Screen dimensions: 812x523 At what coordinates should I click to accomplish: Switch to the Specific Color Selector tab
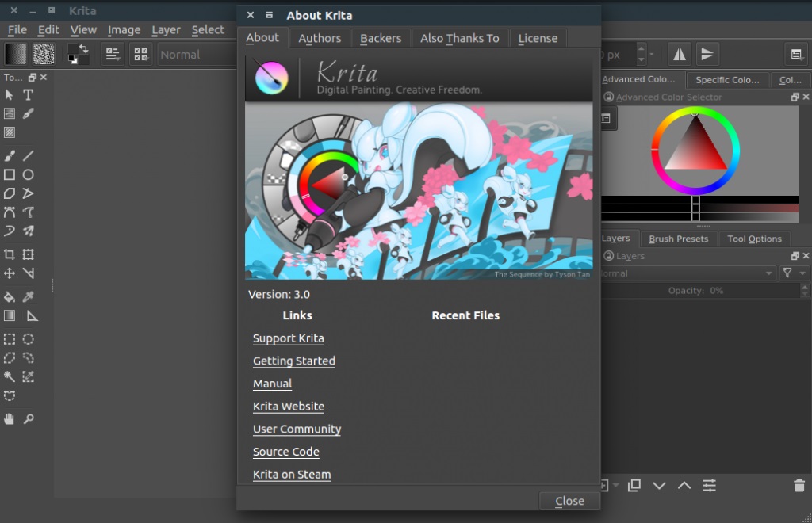click(x=728, y=80)
